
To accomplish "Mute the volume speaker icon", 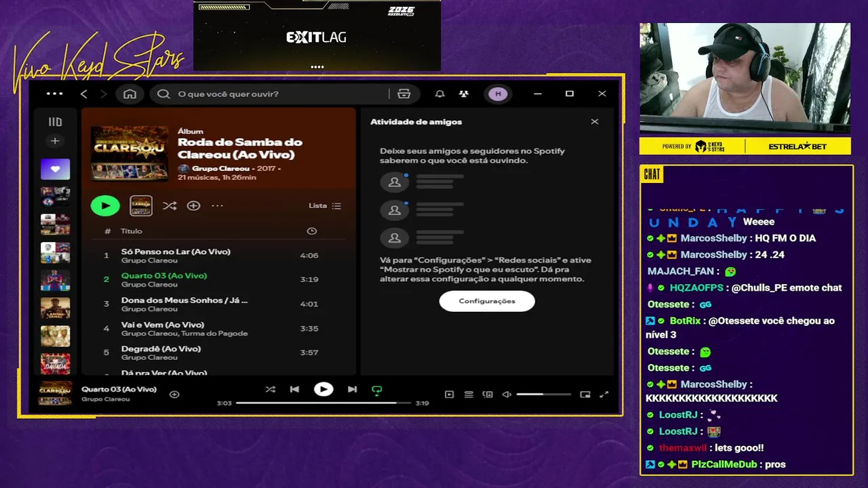I will point(507,394).
